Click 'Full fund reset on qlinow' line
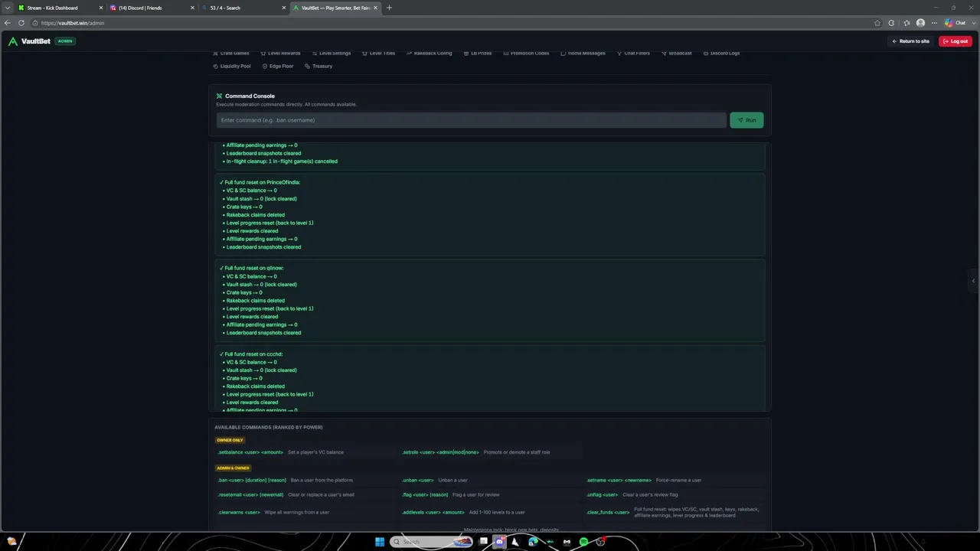 pyautogui.click(x=251, y=268)
